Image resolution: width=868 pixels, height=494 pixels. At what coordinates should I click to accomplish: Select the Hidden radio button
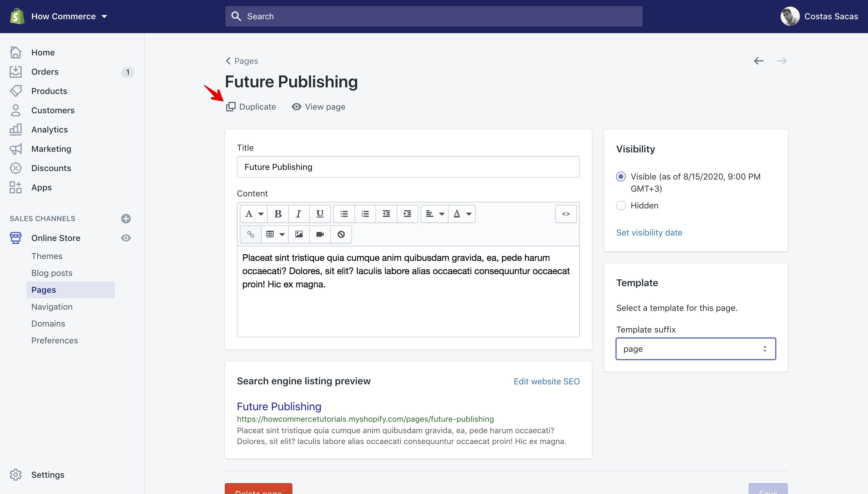click(x=621, y=205)
